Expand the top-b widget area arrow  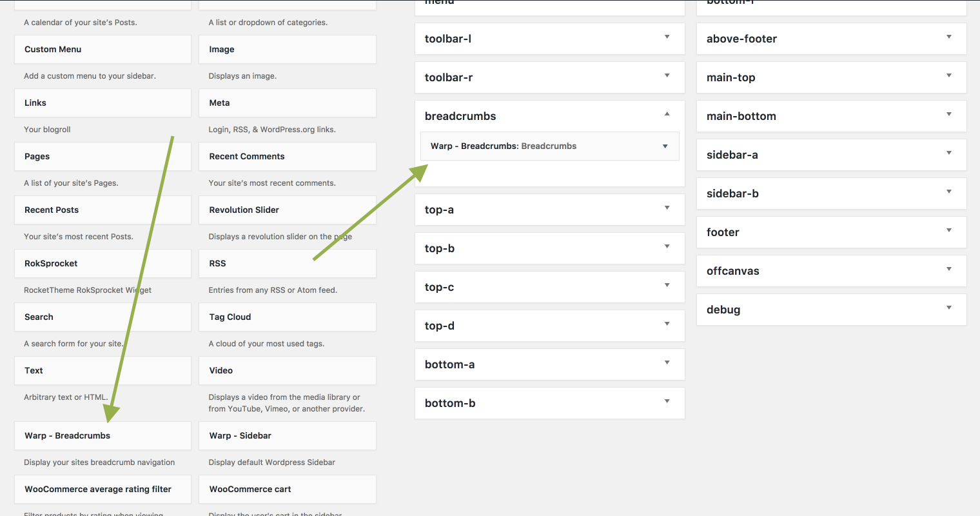[667, 246]
